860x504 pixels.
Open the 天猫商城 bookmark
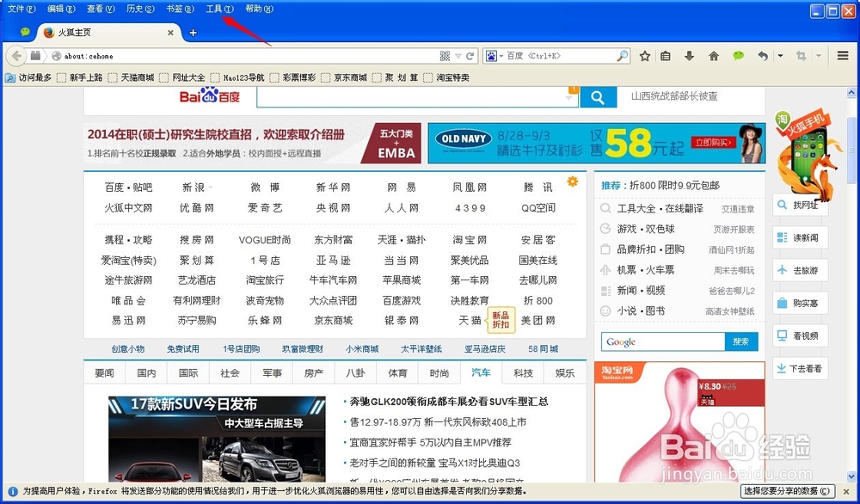click(x=131, y=78)
